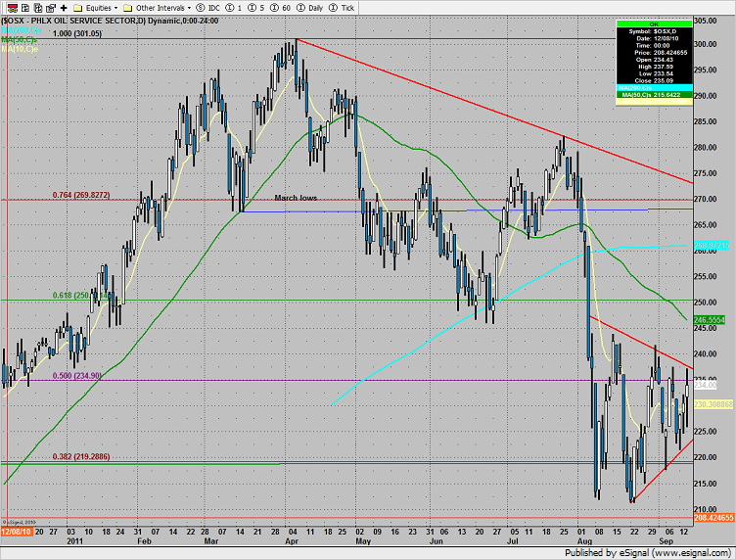Click the folder icon beside Equities
Image resolution: width=736 pixels, height=560 pixels.
click(78, 8)
